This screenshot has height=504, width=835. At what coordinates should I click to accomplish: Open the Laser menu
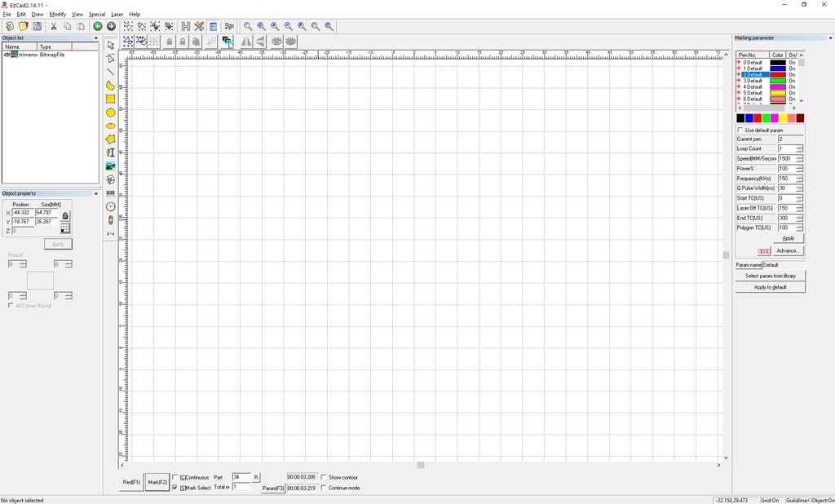116,14
